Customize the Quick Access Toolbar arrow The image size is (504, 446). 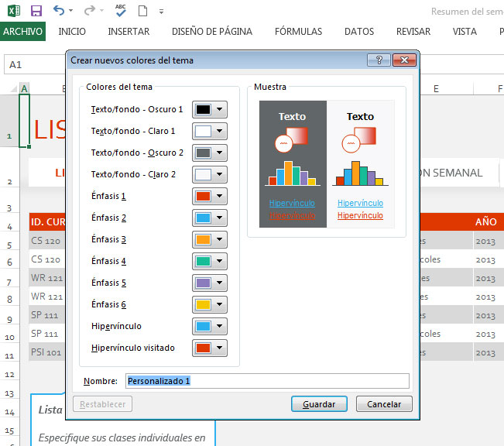(161, 12)
